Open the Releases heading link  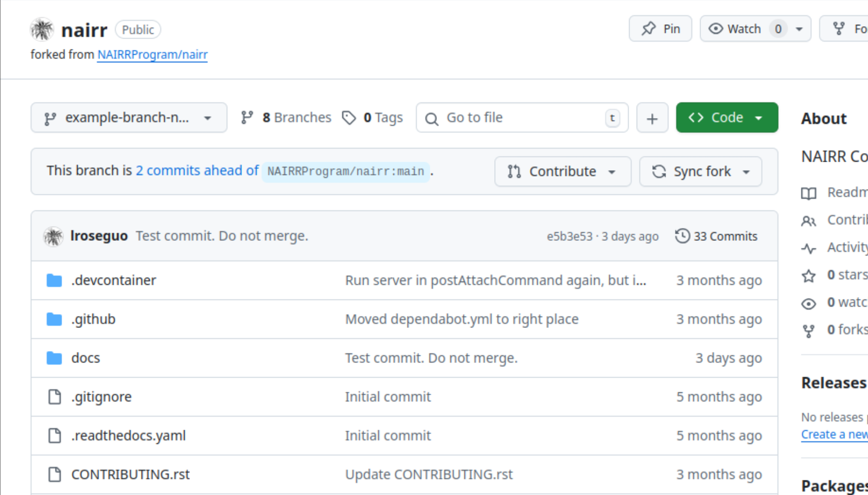pos(834,383)
